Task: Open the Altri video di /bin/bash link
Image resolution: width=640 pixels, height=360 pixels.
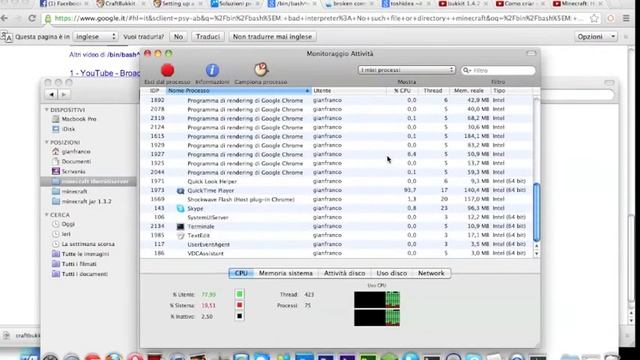Action: click(104, 55)
